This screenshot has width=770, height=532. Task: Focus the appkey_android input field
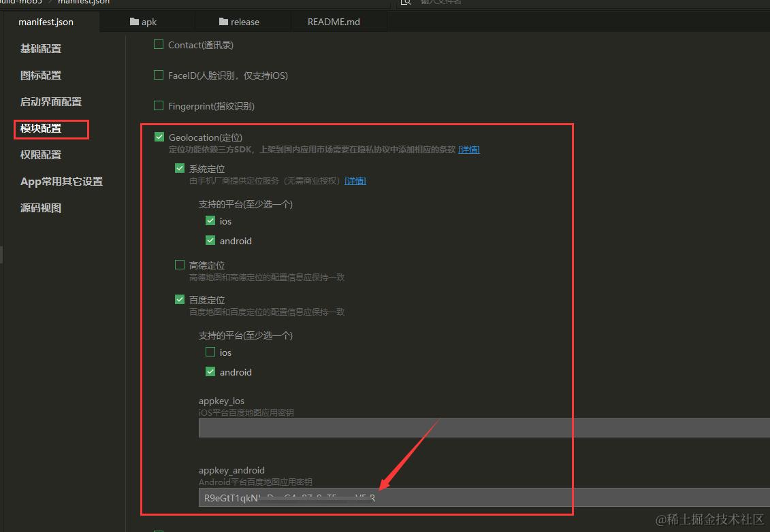coord(484,497)
